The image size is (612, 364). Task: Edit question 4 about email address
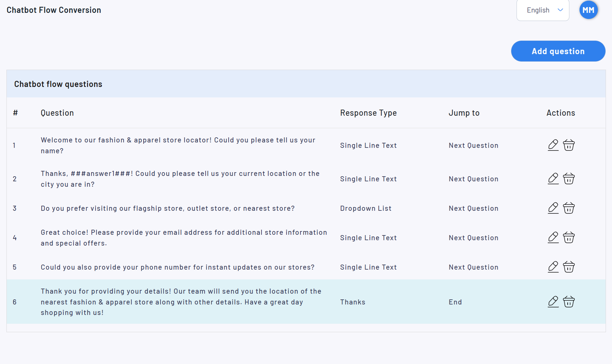pos(553,237)
